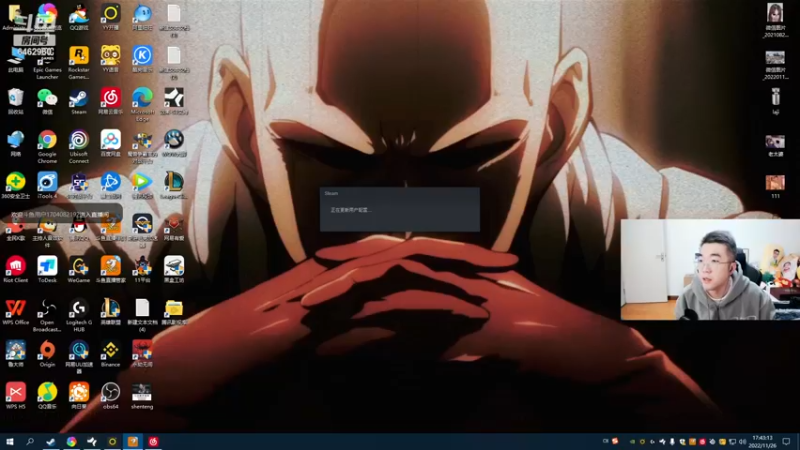Switch to Steam in the taskbar
Screen dimensions: 800x450
[x=51, y=441]
